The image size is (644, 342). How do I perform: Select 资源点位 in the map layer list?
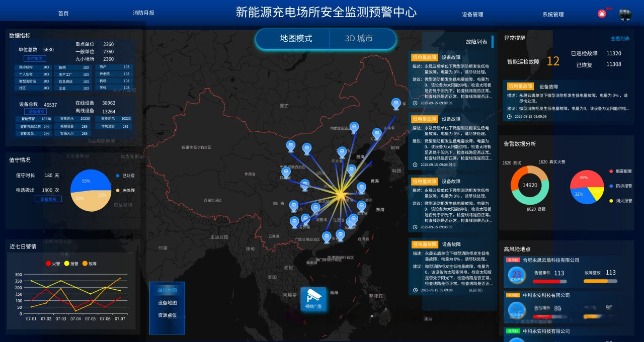[167, 315]
